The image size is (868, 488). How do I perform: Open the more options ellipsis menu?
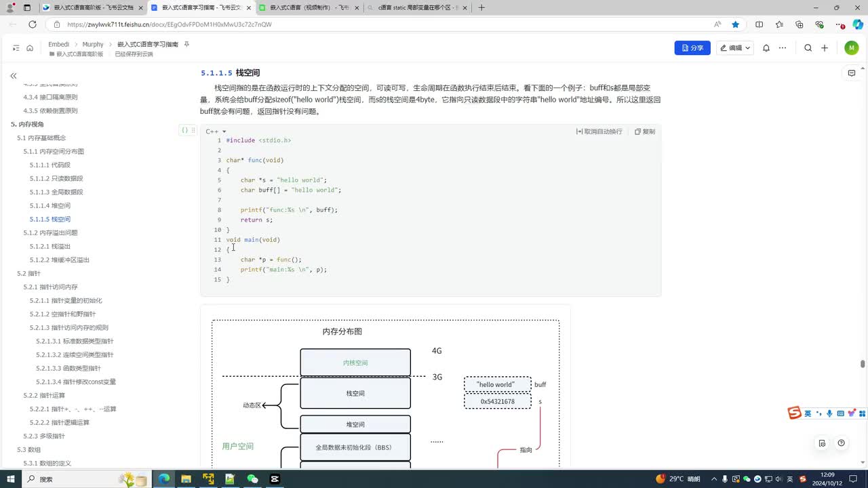[x=783, y=48]
